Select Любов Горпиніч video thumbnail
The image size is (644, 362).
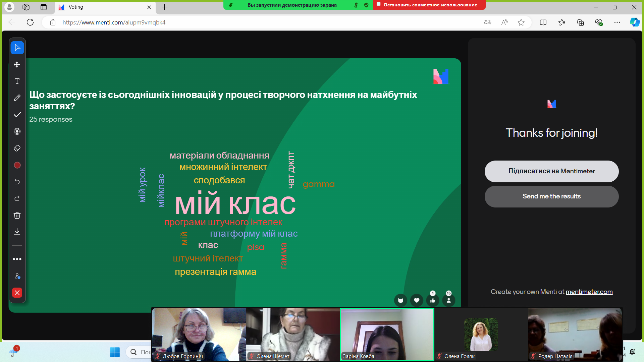(199, 334)
